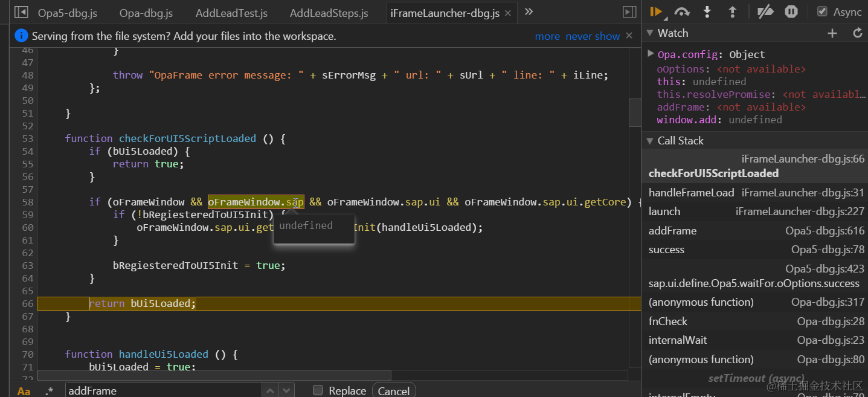Click the iFrameLauncher-dbg.js:31 source link
Screen dimensions: 868x397
pyautogui.click(x=803, y=193)
